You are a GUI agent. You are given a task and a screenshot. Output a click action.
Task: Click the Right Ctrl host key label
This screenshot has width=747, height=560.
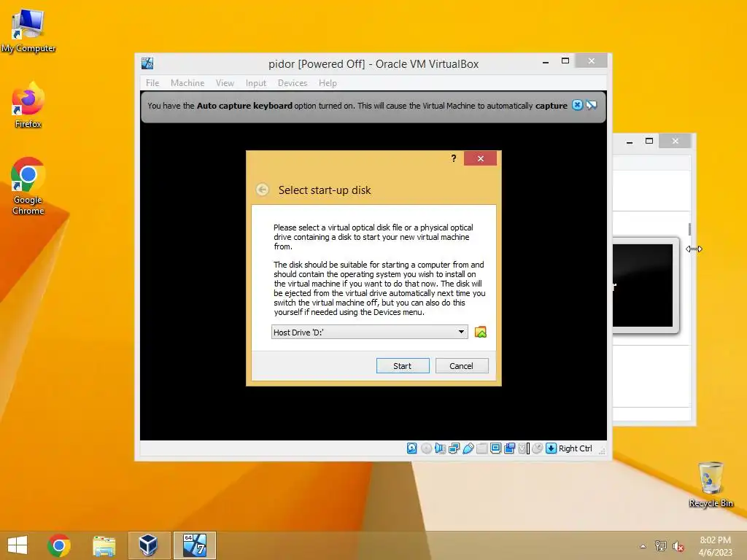(x=575, y=448)
